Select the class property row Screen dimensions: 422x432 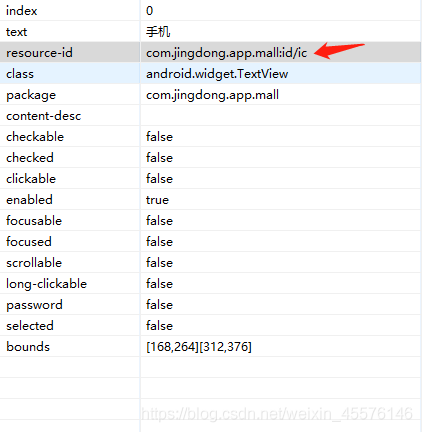[x=210, y=73]
